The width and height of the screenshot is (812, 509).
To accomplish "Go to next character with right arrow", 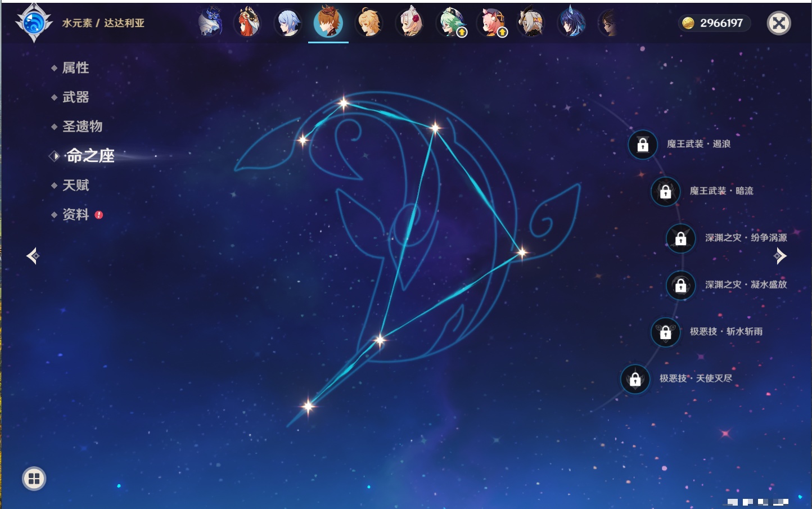I will coord(780,256).
